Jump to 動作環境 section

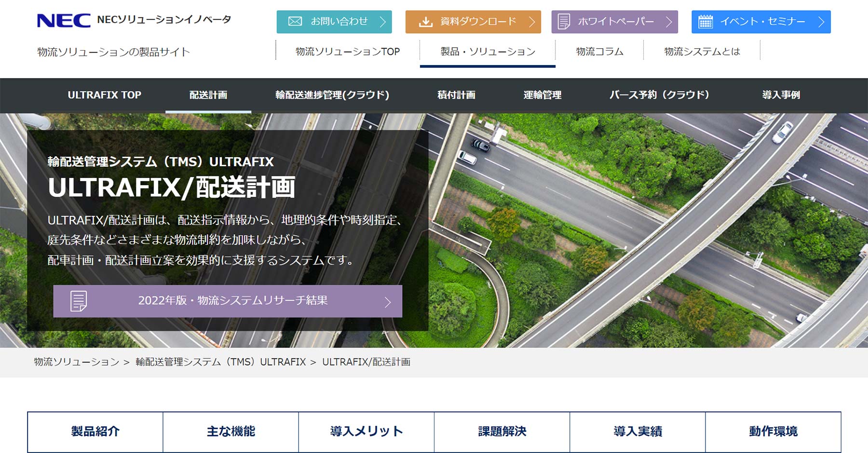pyautogui.click(x=773, y=432)
